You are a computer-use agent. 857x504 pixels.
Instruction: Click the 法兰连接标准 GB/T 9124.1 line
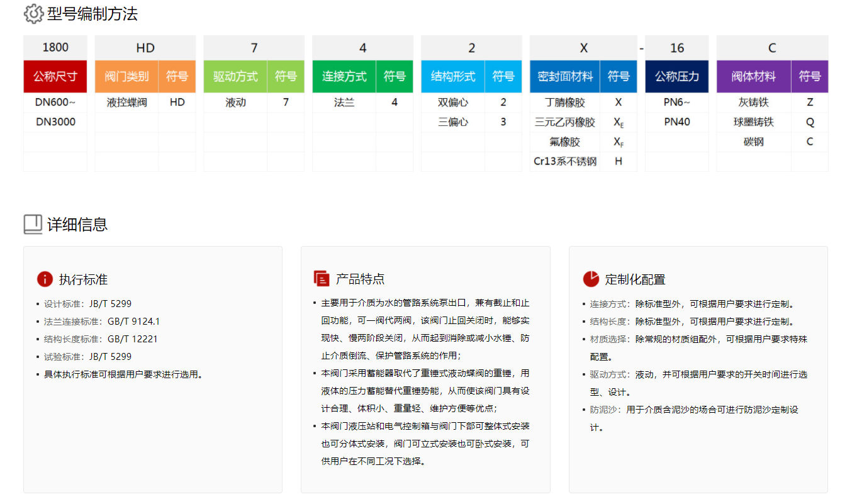click(102, 322)
